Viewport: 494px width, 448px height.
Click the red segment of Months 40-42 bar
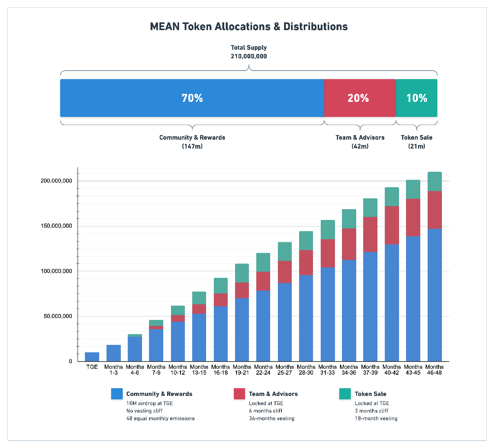click(x=392, y=225)
